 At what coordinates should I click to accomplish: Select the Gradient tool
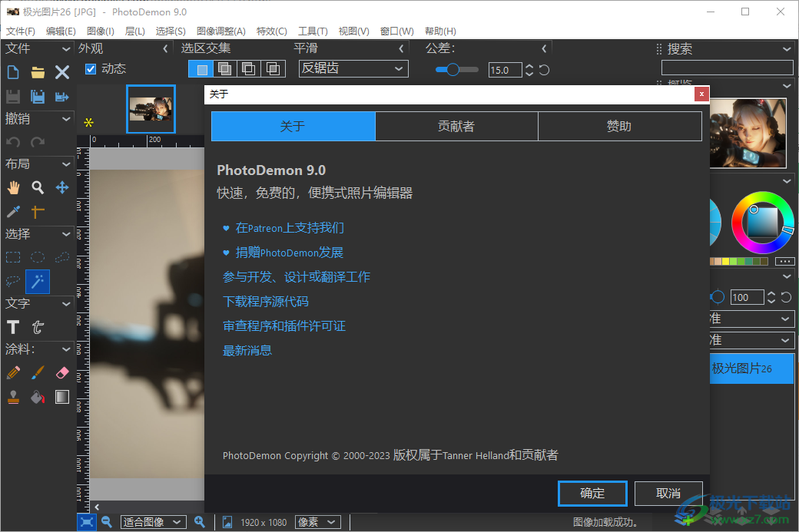pyautogui.click(x=62, y=397)
